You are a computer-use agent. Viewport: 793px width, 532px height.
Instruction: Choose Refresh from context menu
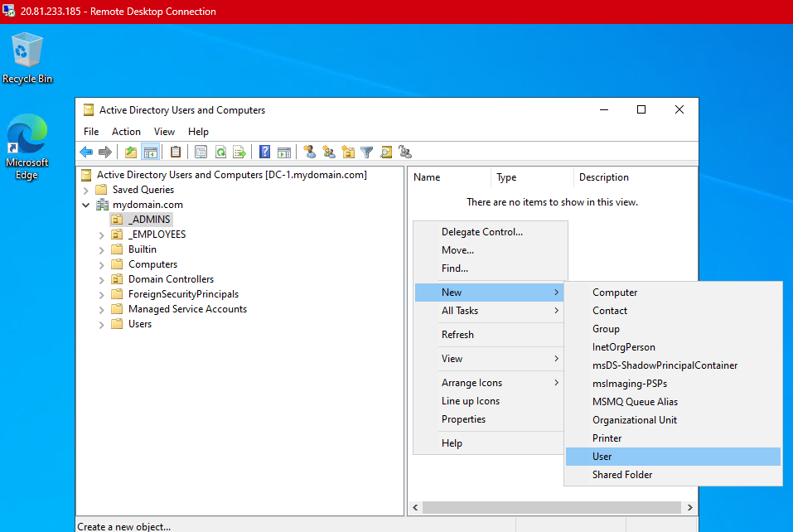[x=489, y=334]
